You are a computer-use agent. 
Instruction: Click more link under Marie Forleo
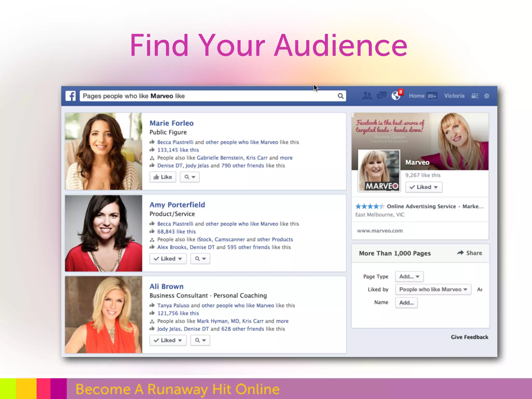[x=286, y=158]
